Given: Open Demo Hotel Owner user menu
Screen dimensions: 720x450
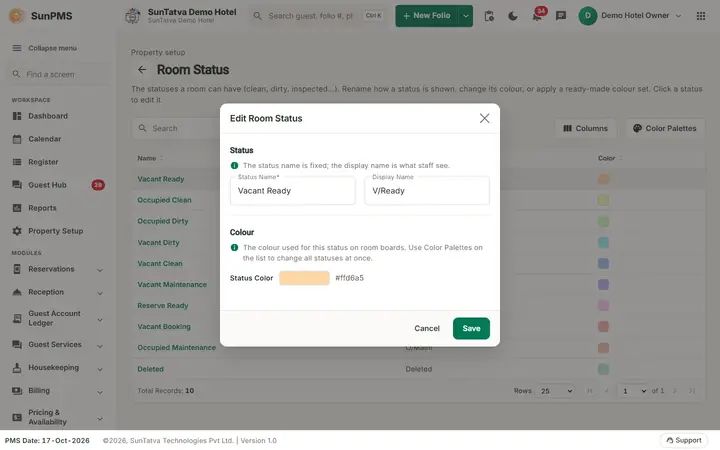Looking at the screenshot, I should 630,16.
